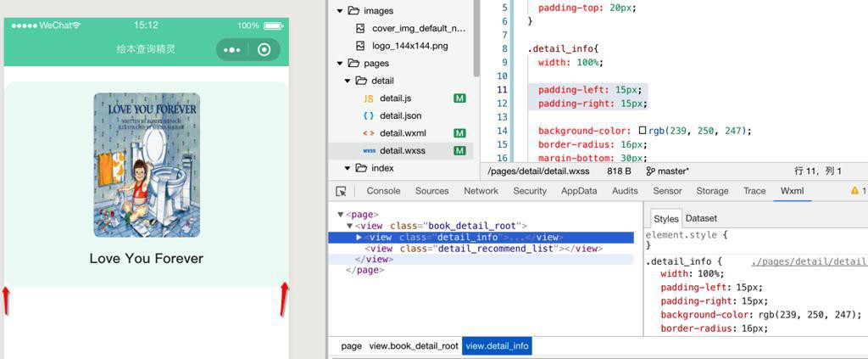Viewport: 868px width, 359px height.
Task: Click the git branch icon in status bar
Action: [651, 171]
